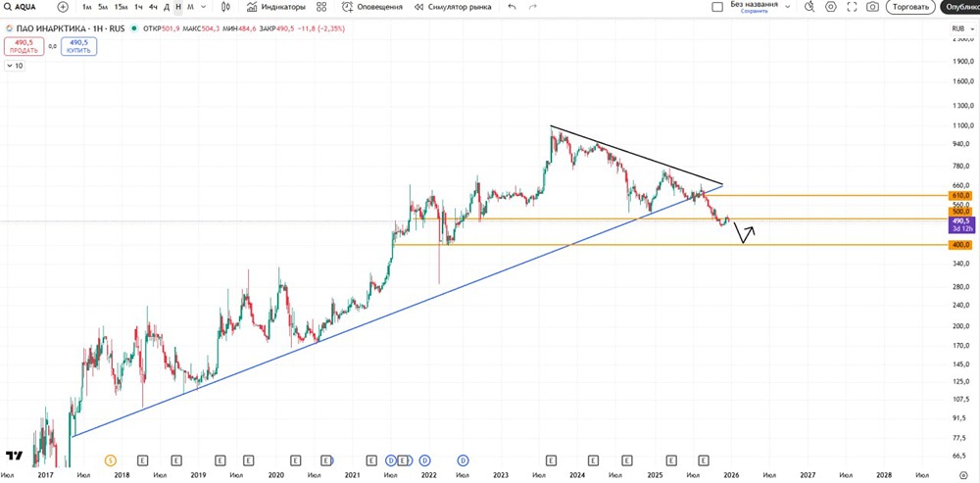The width and height of the screenshot is (980, 483).
Task: Open quick search icon in top bar
Action: click(x=809, y=7)
